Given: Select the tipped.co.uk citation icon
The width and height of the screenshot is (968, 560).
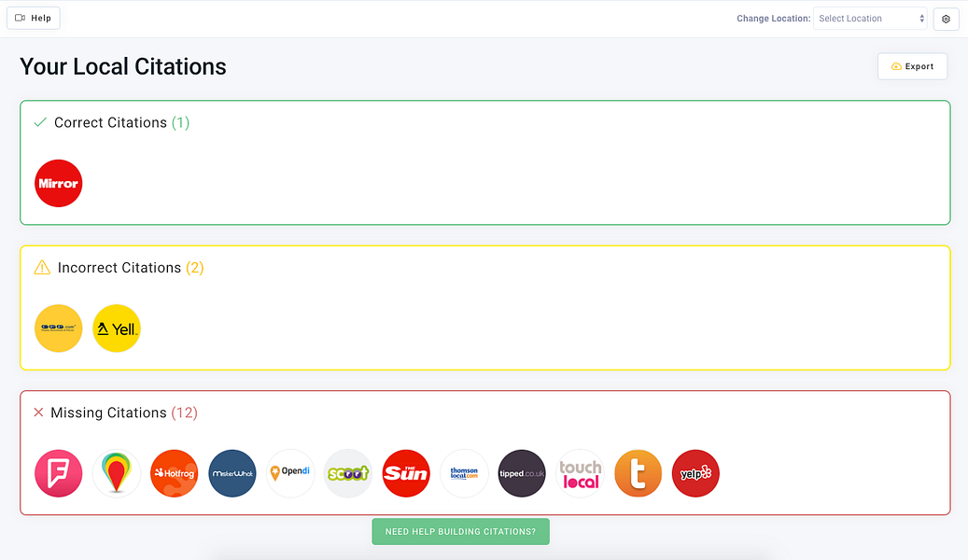Looking at the screenshot, I should 522,473.
